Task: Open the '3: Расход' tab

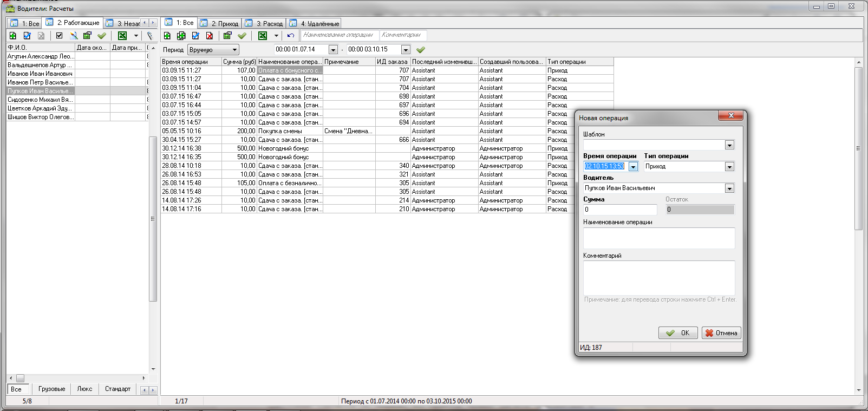Action: pyautogui.click(x=264, y=23)
